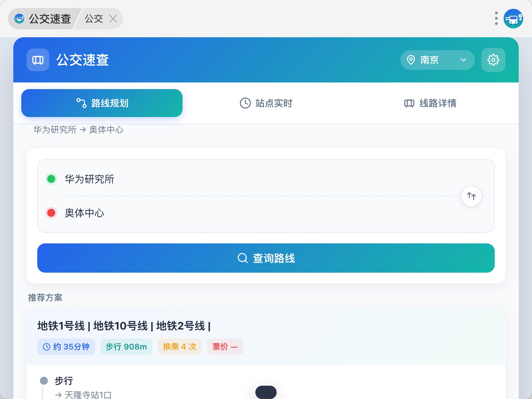Viewport: 532px width, 399px height.
Task: Open the 线路详情 tab
Action: [430, 103]
